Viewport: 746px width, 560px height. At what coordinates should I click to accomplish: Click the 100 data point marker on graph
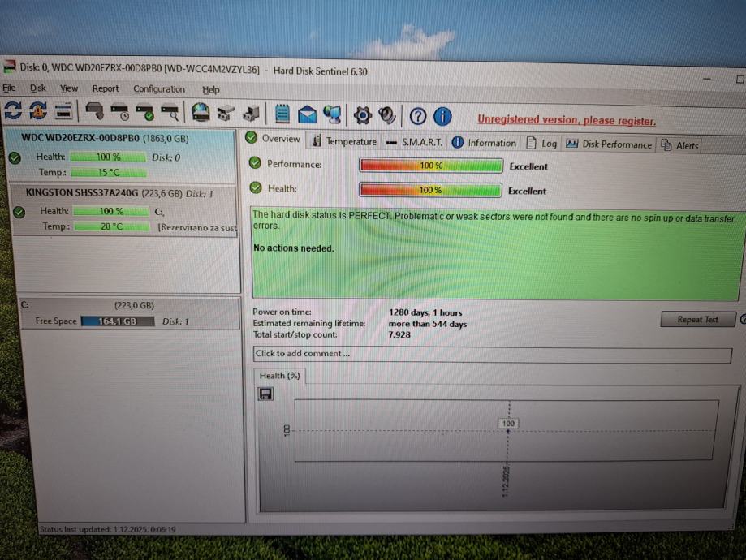(x=508, y=424)
